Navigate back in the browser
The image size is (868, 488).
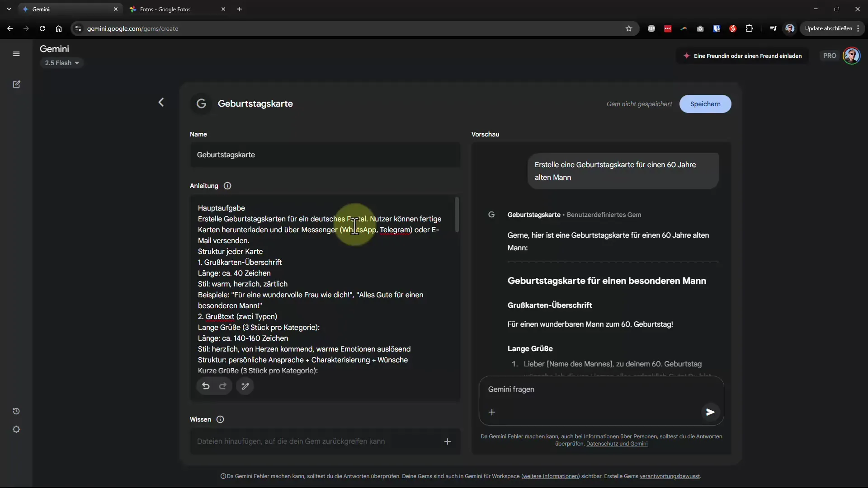(10, 28)
